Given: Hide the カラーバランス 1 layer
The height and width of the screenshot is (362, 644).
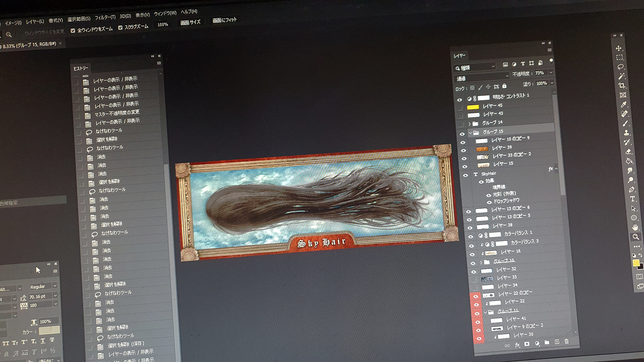Looking at the screenshot, I should click(470, 237).
